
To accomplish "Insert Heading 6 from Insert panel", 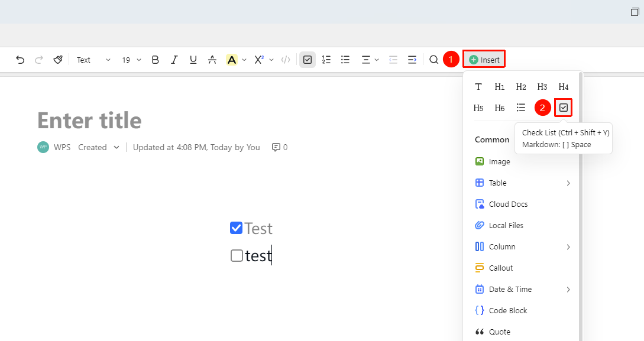I will click(500, 108).
